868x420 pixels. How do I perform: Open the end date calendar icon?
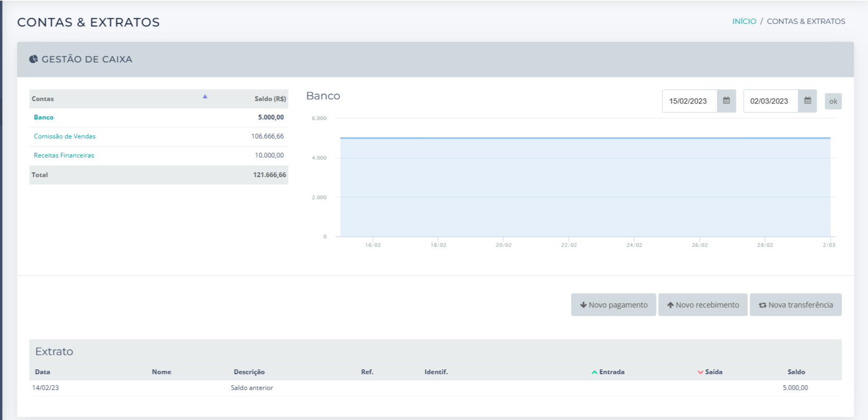(807, 101)
